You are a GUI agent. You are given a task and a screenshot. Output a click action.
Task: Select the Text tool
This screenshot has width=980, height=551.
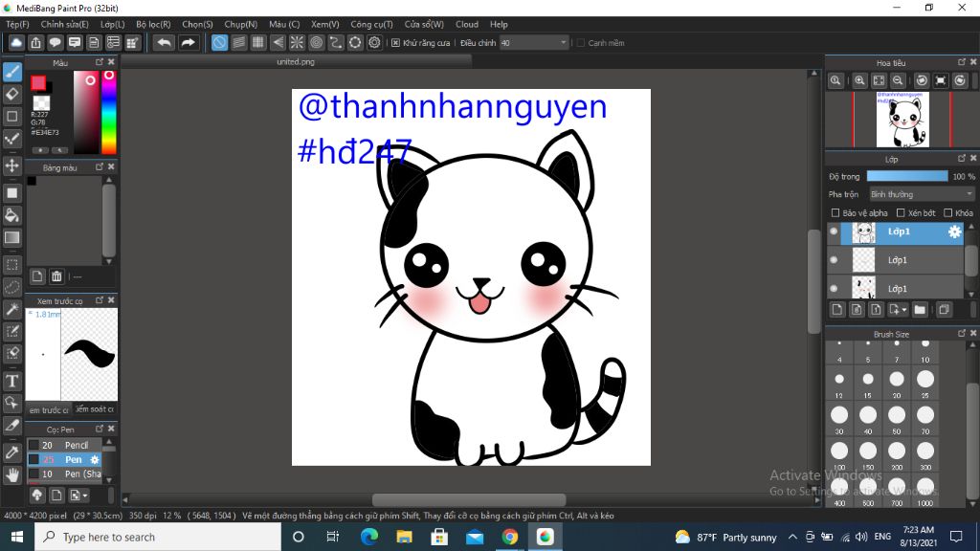(x=11, y=381)
